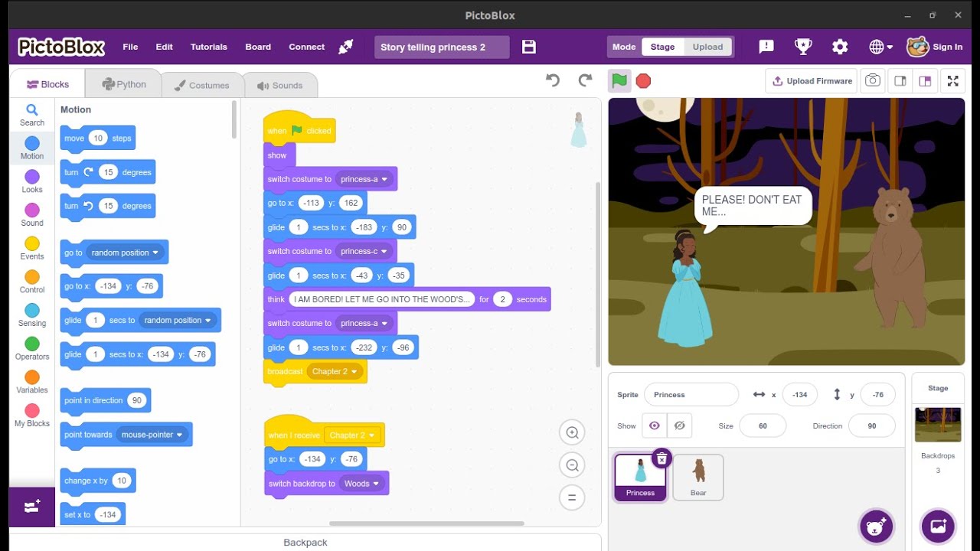Click the workspace horizontal scrollbar
Screen dimensions: 980x551
[426, 523]
